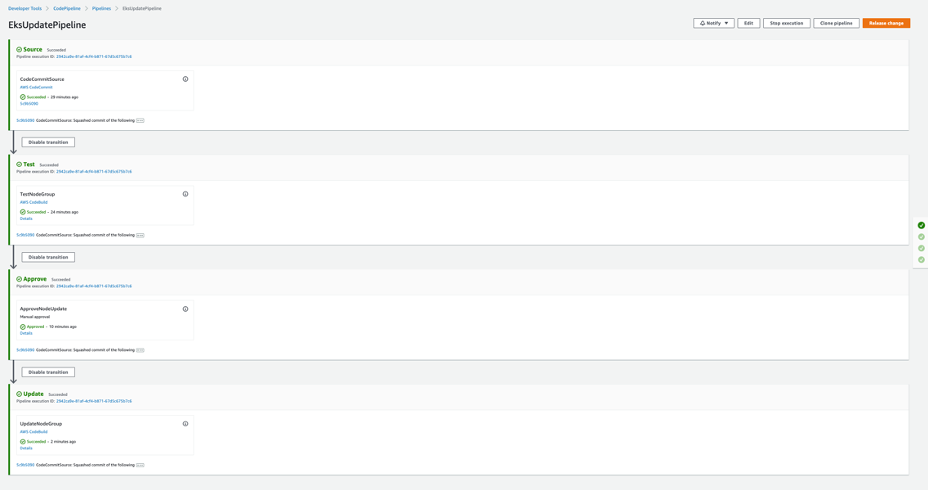
Task: Click the Source stage succeeded checkmark icon
Action: (x=19, y=50)
